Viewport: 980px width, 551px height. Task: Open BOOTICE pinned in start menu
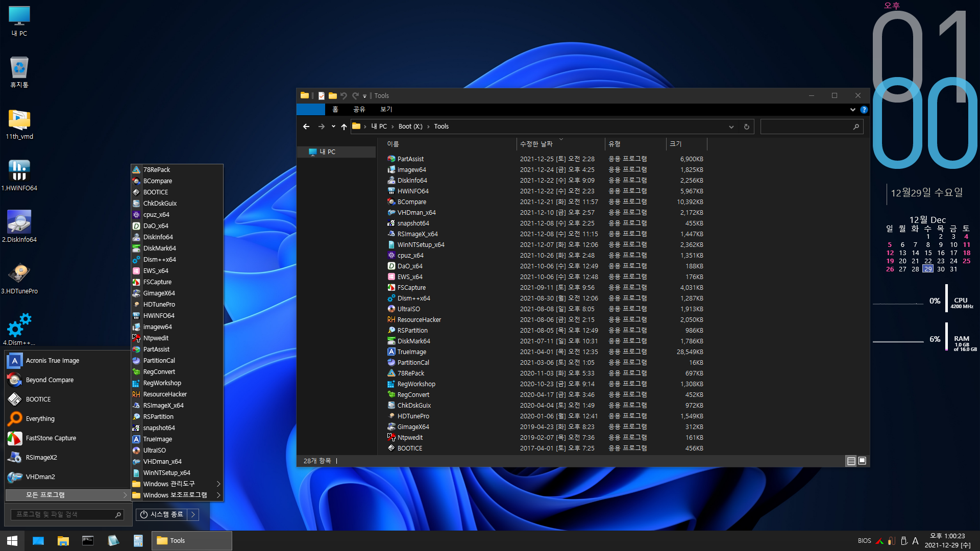(x=67, y=399)
